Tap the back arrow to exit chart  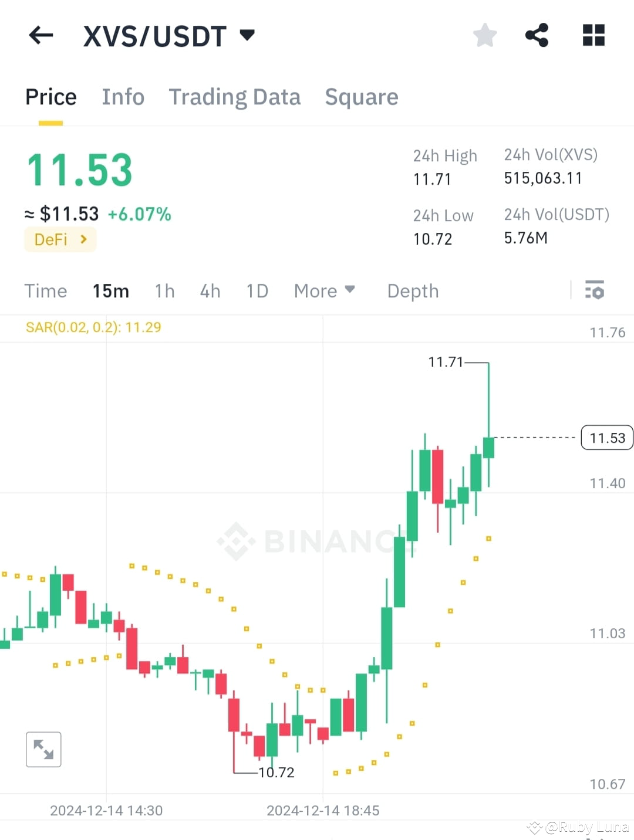click(41, 35)
